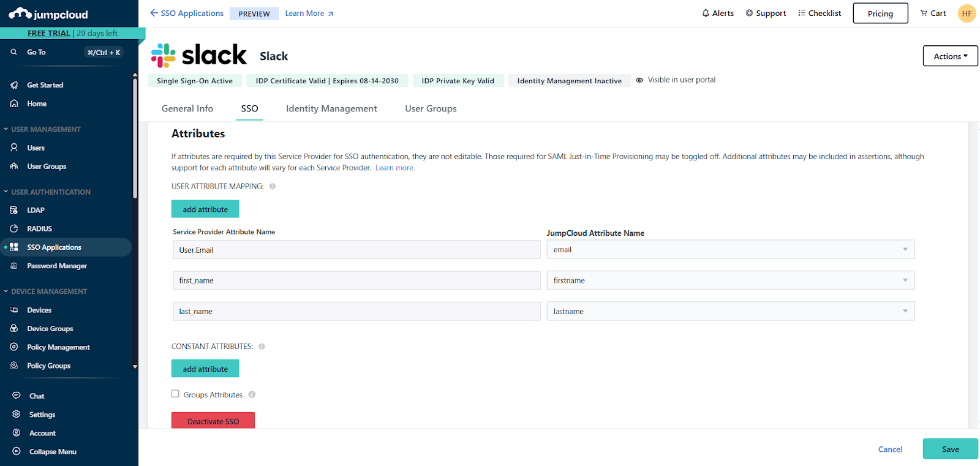Click the PREVIEW badge
The height and width of the screenshot is (466, 980).
click(x=254, y=13)
